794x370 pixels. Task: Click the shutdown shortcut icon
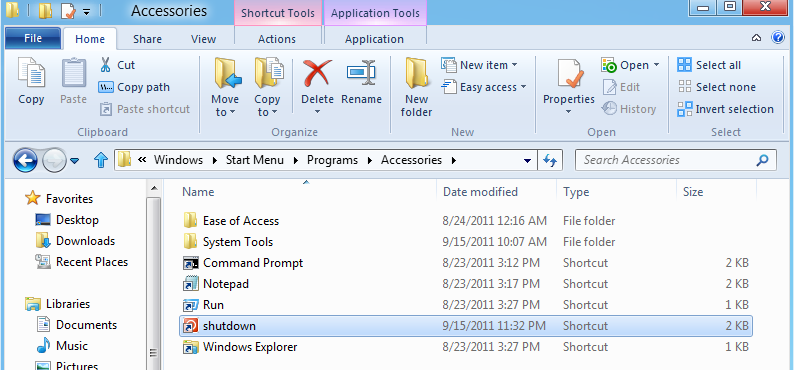tap(190, 326)
